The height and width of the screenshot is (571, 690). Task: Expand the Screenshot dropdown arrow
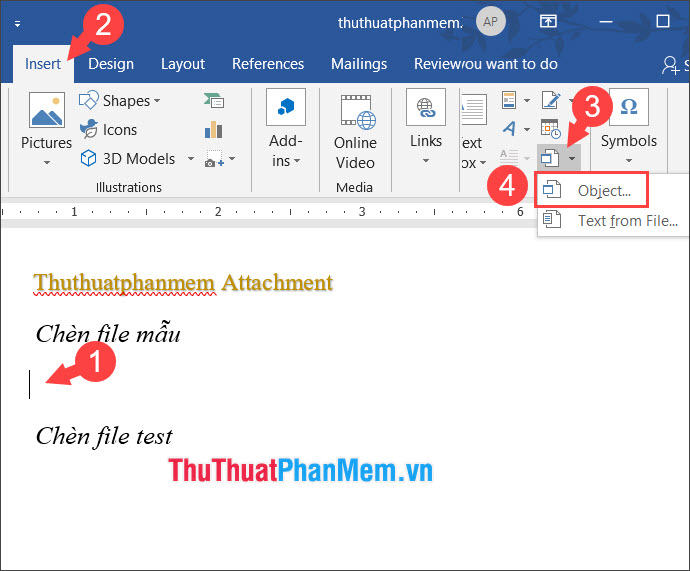coord(232,158)
